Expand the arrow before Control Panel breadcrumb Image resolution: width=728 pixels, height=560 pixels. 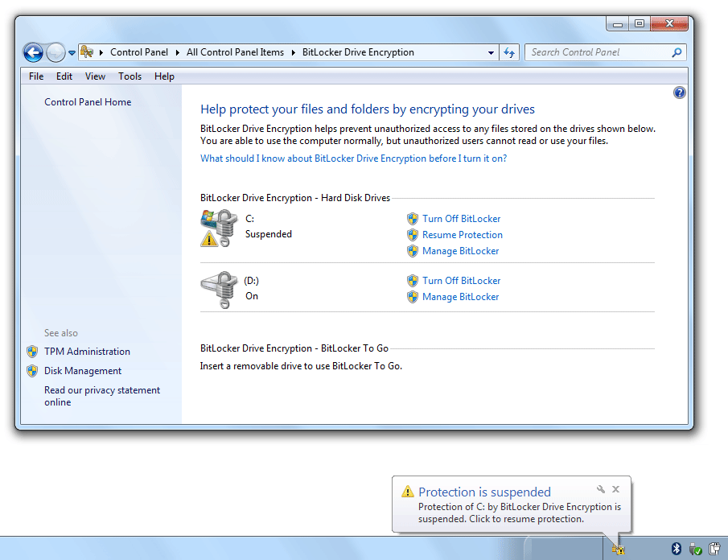tap(101, 52)
